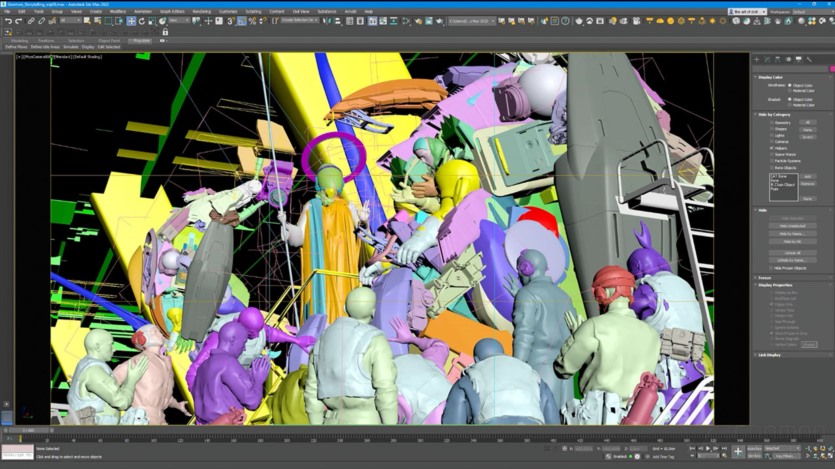Screen dimensions: 835x469
Task: Click the Unhide All button
Action: 792,252
